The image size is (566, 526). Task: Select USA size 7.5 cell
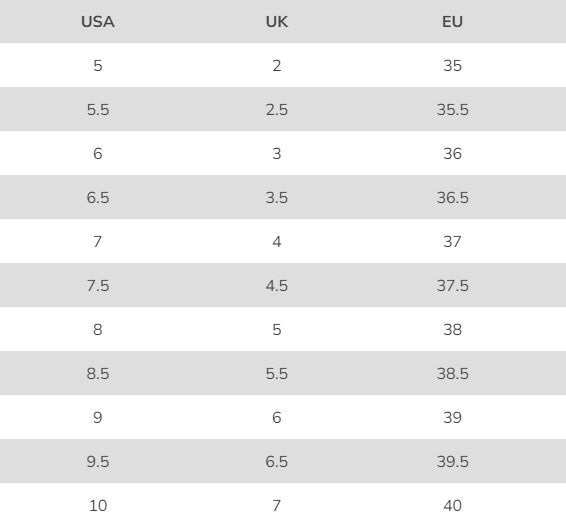click(x=98, y=286)
